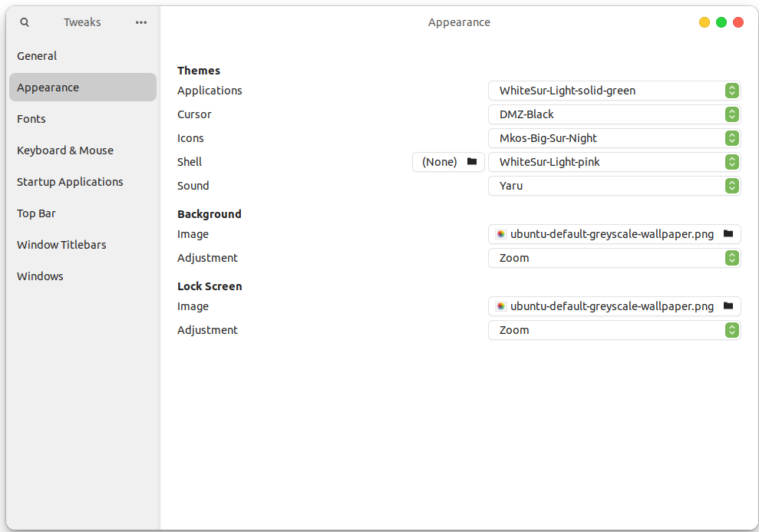The height and width of the screenshot is (532, 759).
Task: Expand the Shell theme dropdown WhiteSur-Light-pink
Action: coord(614,162)
